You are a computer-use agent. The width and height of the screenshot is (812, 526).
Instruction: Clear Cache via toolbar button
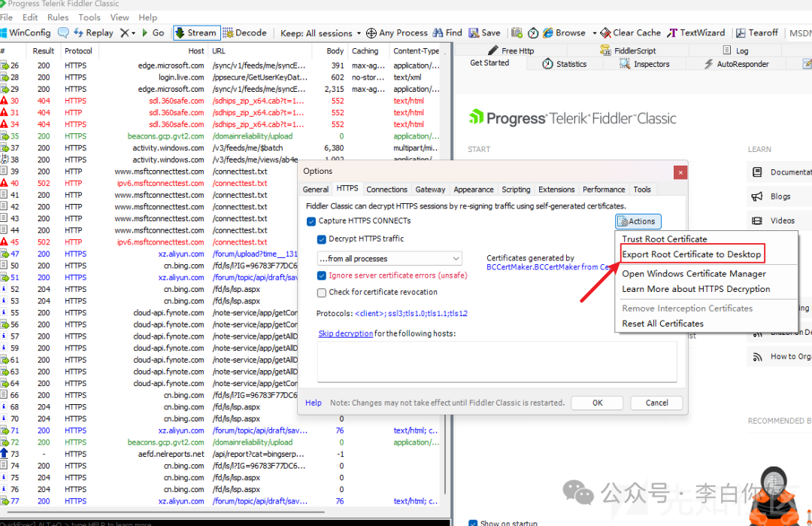[x=630, y=32]
